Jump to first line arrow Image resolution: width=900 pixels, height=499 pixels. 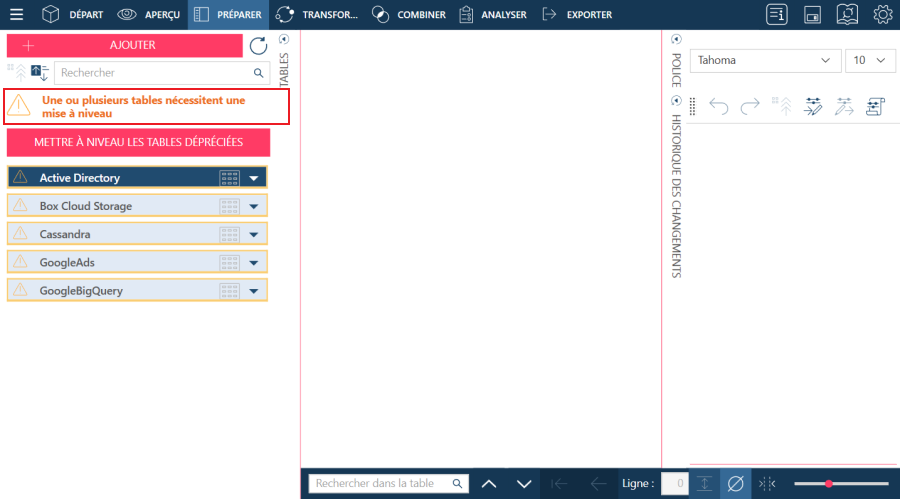click(x=559, y=484)
